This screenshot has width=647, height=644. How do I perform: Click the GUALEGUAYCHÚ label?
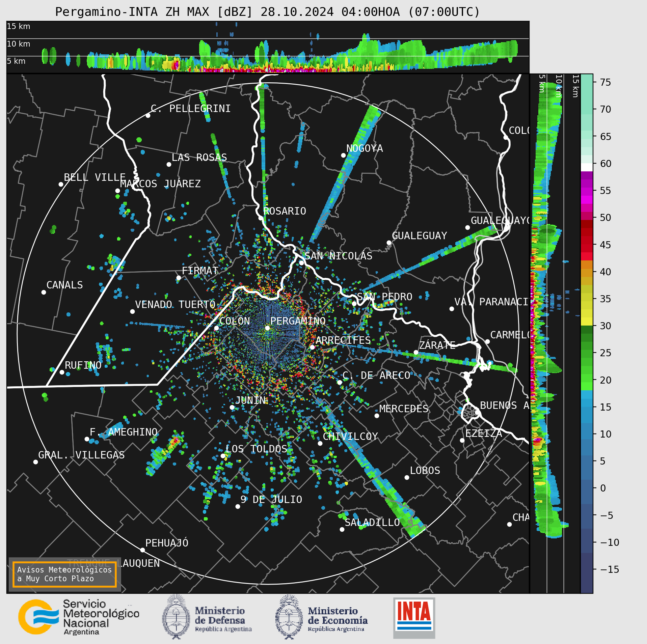[500, 221]
